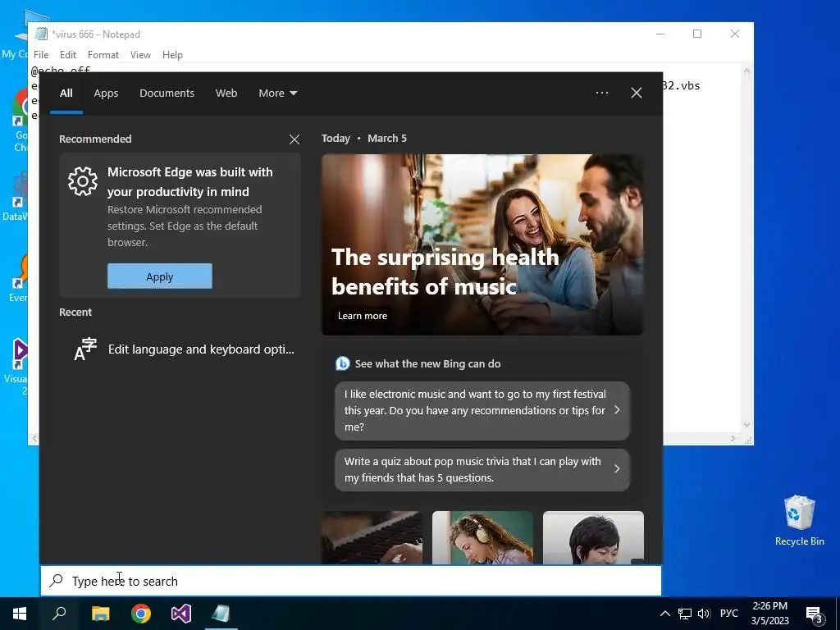Open Notepad View menu
The width and height of the screenshot is (840, 630).
click(x=140, y=55)
